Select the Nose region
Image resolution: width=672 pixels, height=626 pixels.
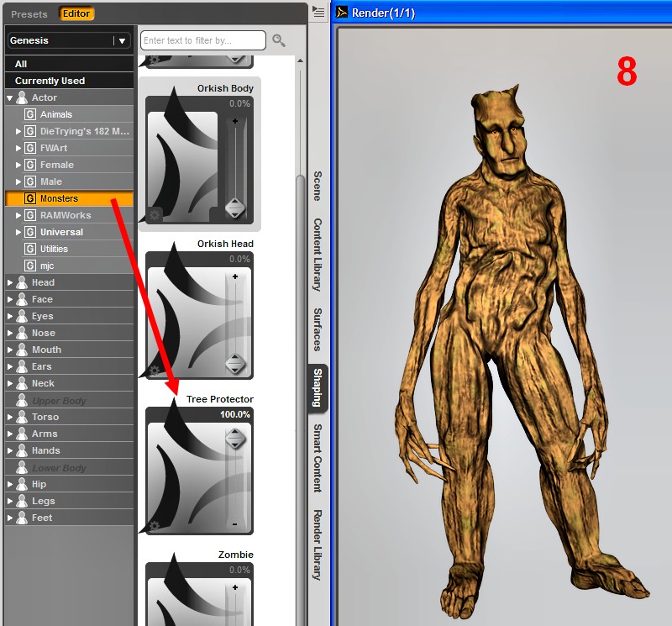[69, 333]
